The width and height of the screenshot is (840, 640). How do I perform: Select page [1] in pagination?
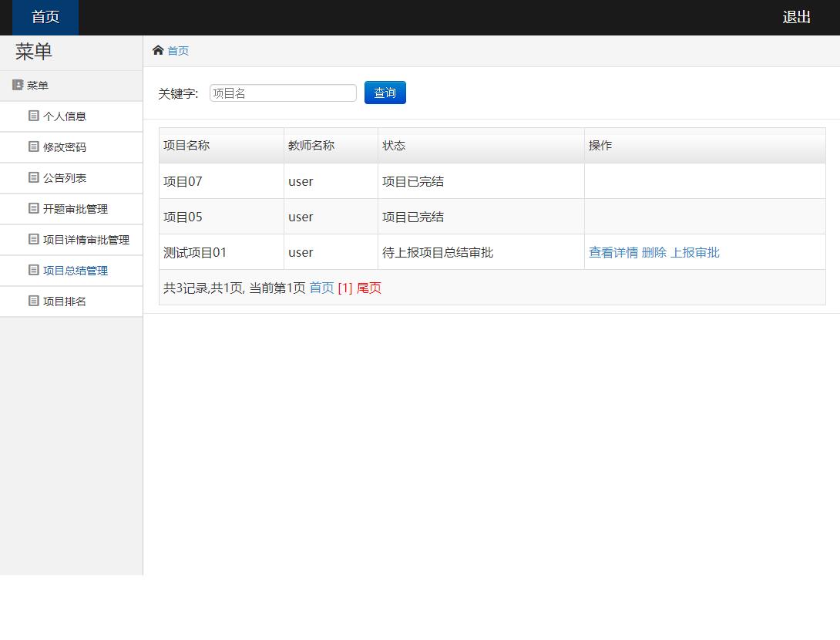click(x=344, y=288)
